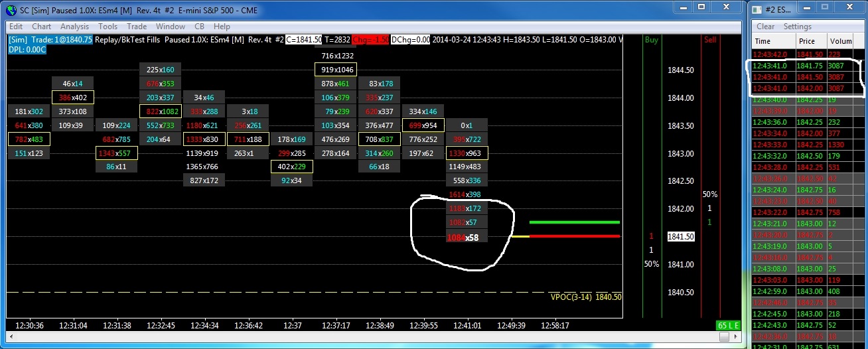Select the 708x837 footprint cell
Image resolution: width=868 pixels, height=349 pixels.
[x=379, y=139]
